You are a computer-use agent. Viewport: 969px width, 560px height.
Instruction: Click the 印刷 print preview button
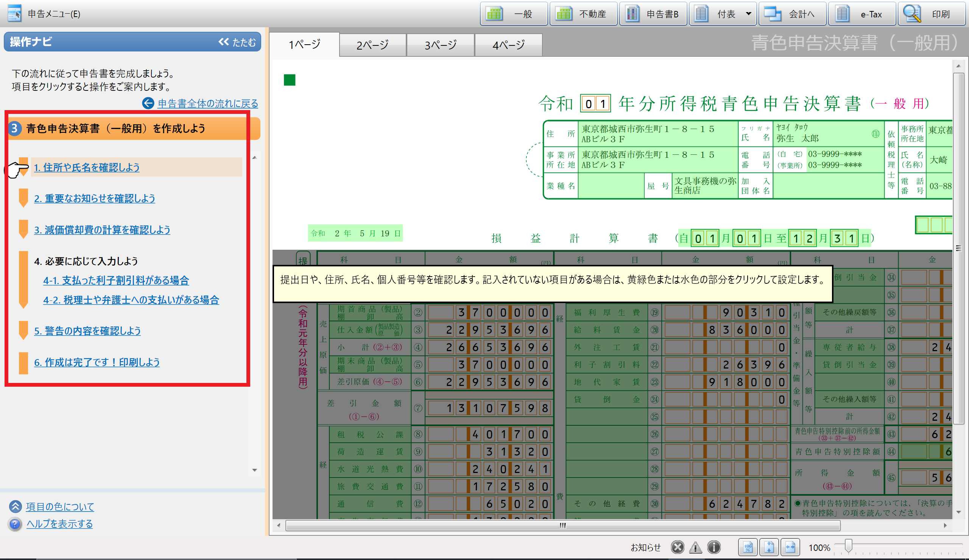(x=931, y=14)
